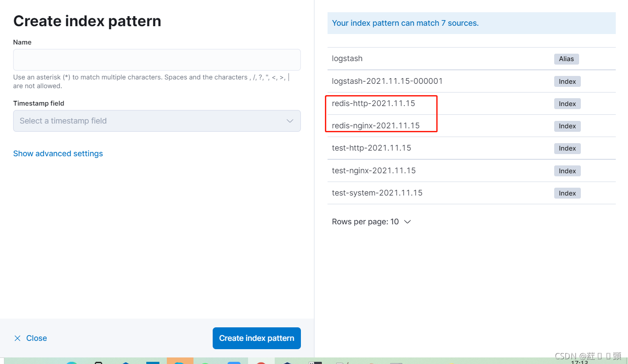Click Index badge for redis-http-2021.11.15
Screen dimensions: 628x364
click(567, 104)
